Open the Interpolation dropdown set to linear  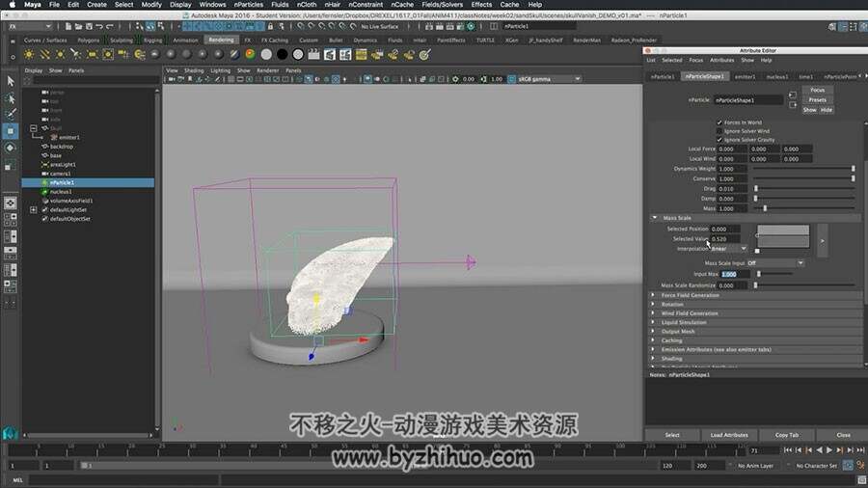click(728, 249)
